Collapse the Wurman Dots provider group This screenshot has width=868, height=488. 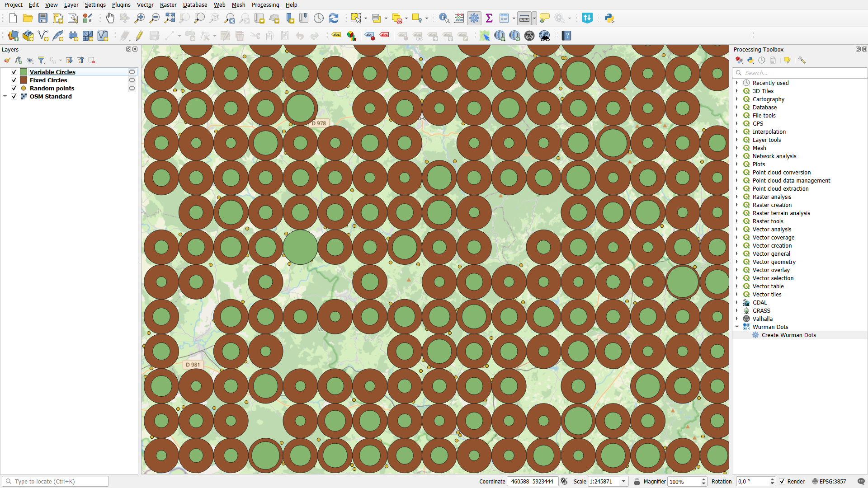pos(737,327)
